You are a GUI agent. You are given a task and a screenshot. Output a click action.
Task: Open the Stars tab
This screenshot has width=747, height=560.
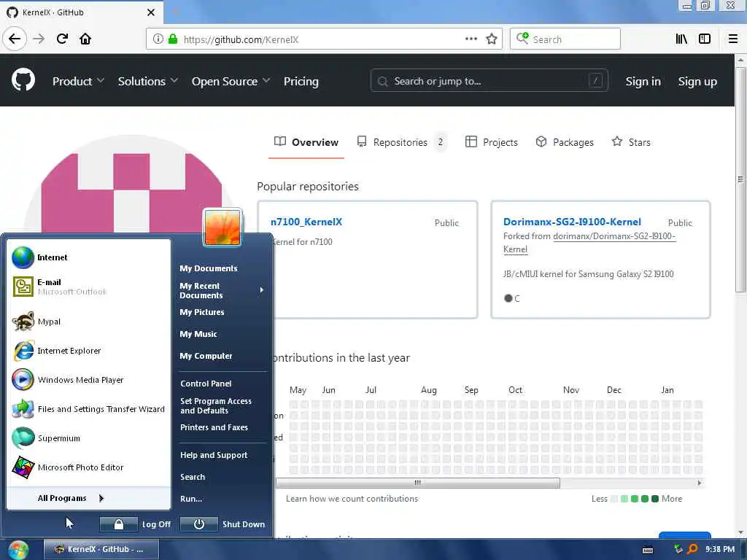coord(631,142)
